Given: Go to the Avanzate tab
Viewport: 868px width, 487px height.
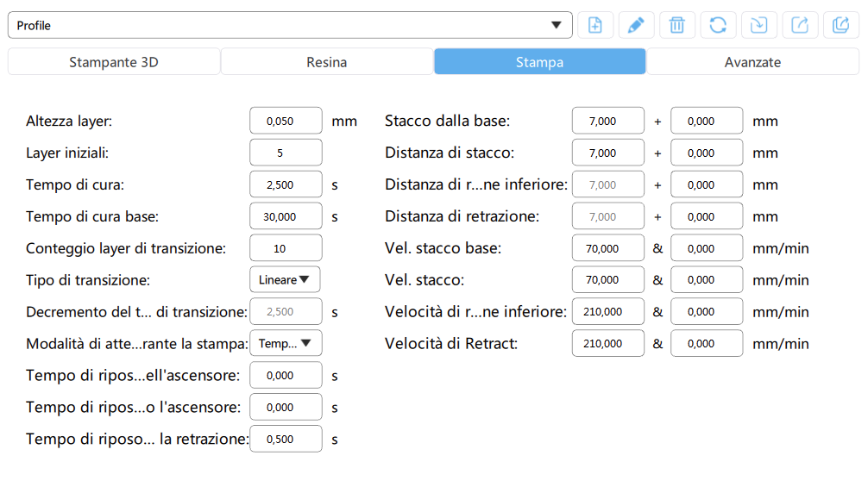Looking at the screenshot, I should (752, 62).
